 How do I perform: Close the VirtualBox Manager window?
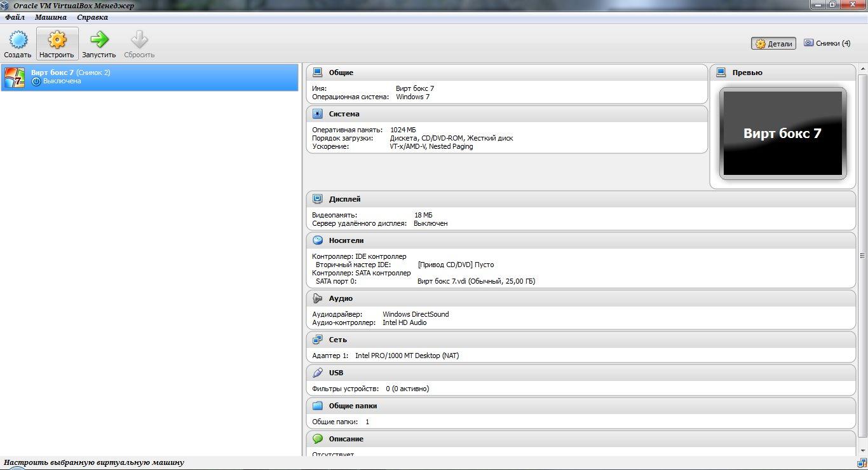tap(853, 4)
